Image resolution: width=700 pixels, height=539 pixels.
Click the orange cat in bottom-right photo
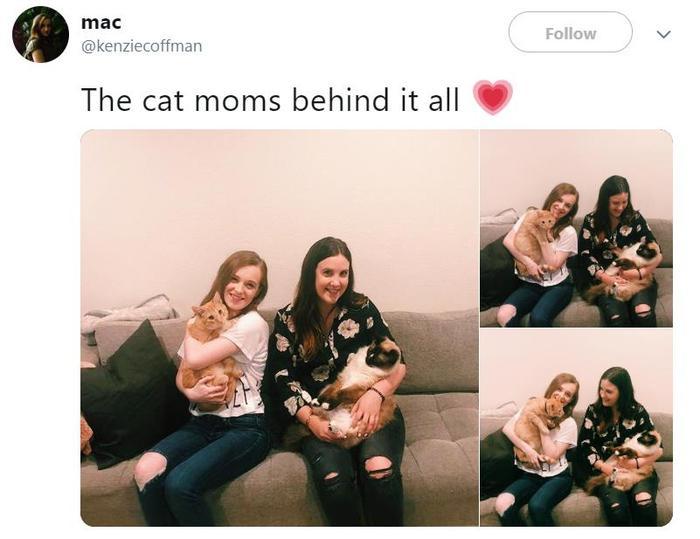pyautogui.click(x=536, y=429)
